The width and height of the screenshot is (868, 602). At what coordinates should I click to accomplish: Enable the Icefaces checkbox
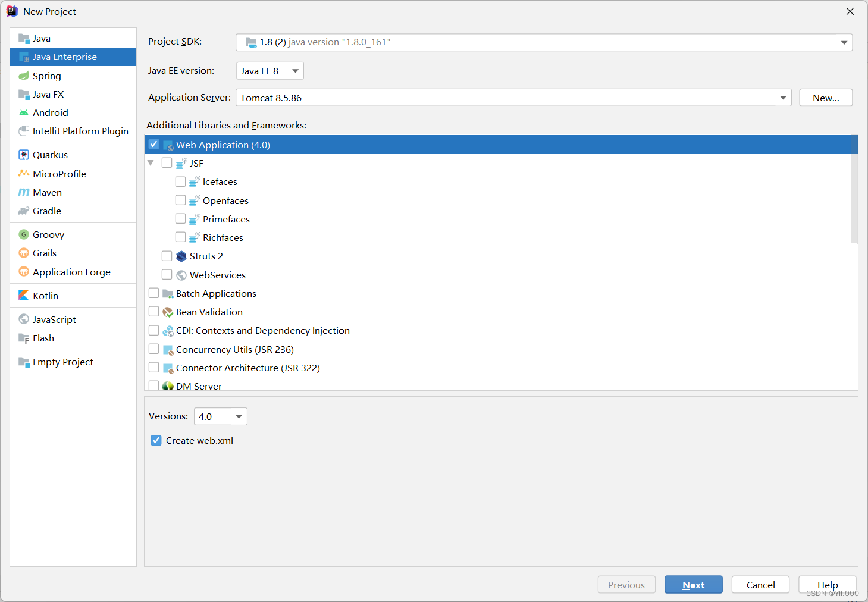click(x=181, y=181)
